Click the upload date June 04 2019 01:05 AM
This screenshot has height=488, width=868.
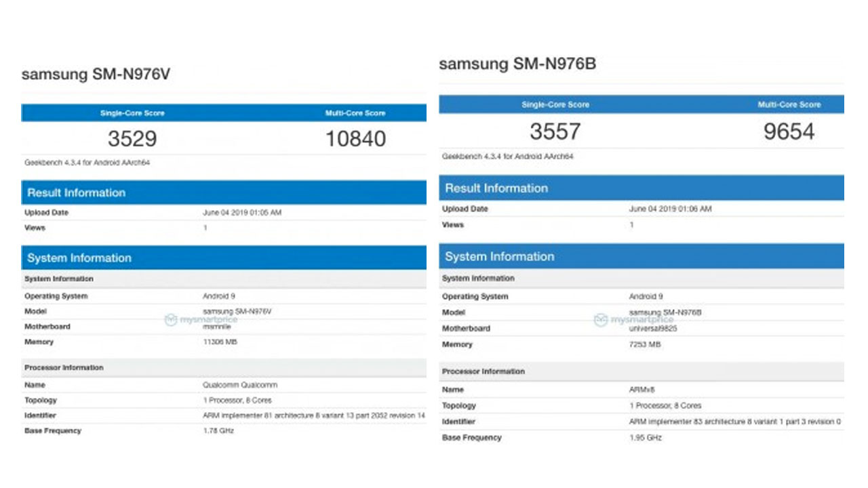click(x=241, y=213)
